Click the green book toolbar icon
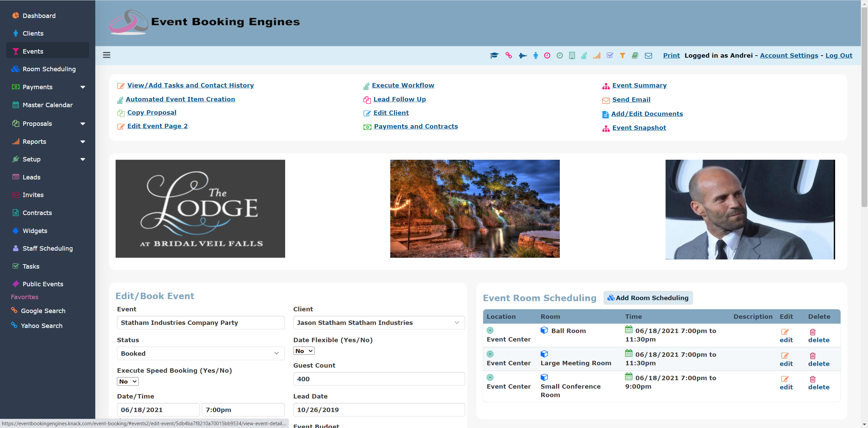 click(635, 56)
